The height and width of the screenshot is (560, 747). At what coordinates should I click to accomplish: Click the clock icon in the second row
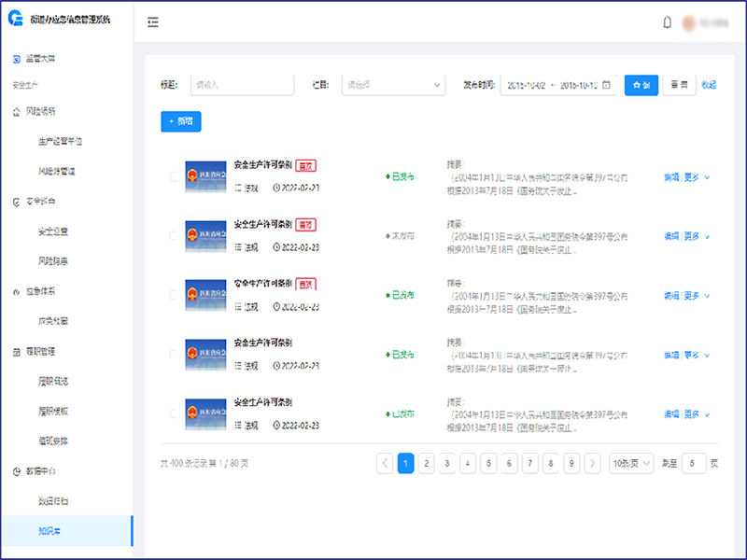[x=276, y=247]
